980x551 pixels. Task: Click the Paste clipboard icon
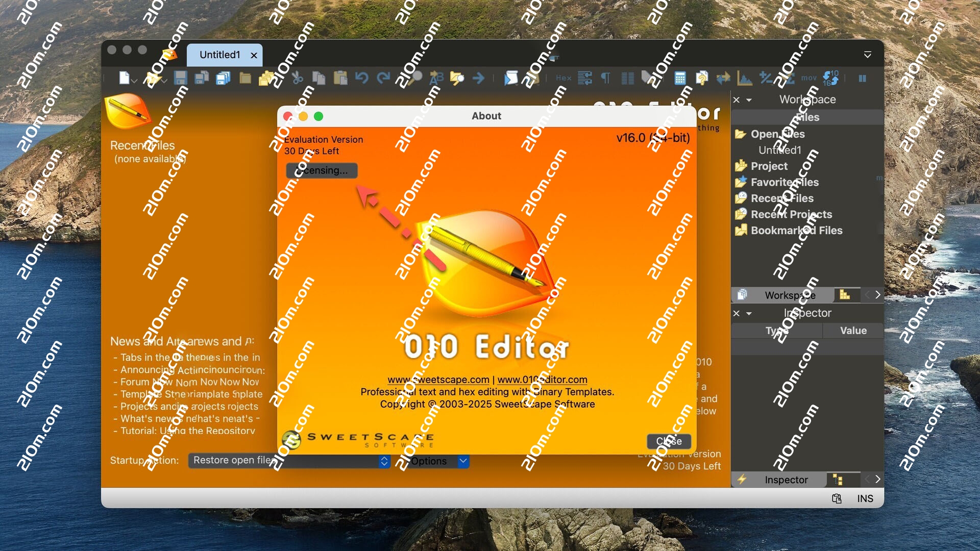pos(340,78)
